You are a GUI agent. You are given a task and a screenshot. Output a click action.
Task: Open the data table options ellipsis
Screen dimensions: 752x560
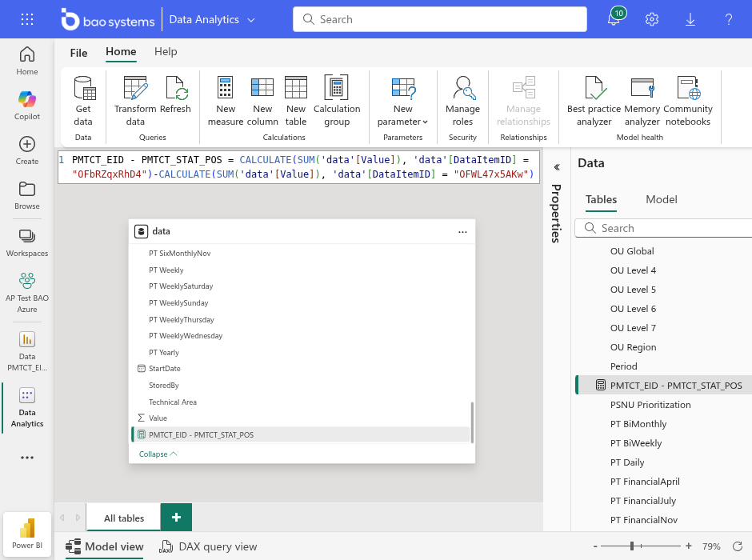coord(462,231)
